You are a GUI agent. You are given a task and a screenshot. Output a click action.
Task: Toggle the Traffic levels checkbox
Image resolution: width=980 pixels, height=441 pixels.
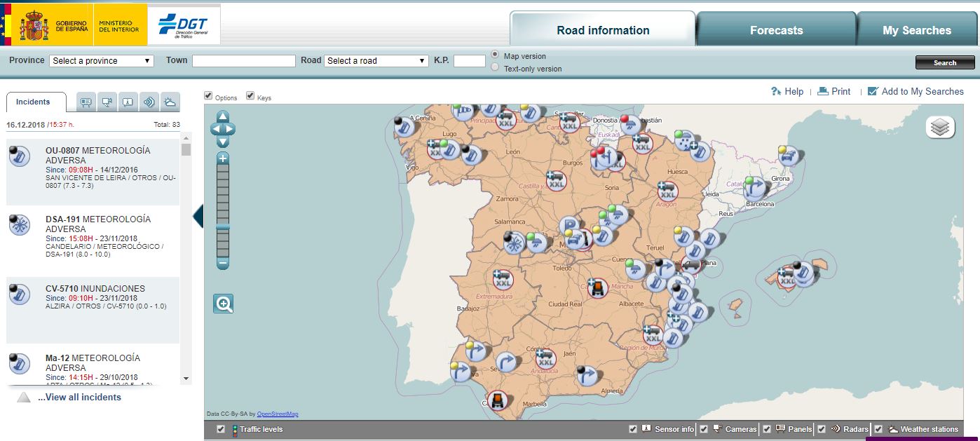click(x=222, y=429)
